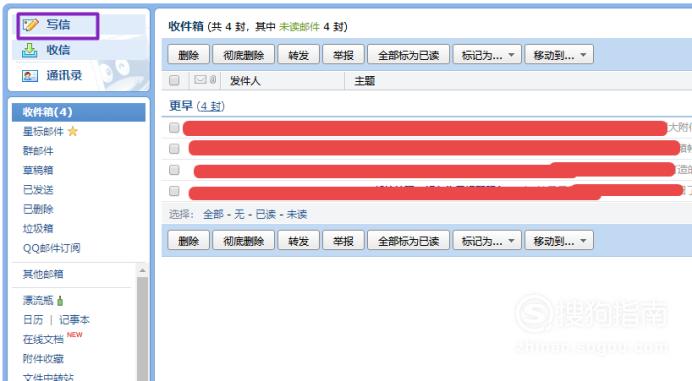Open QQ邮件订阅 subscriptions
The image size is (692, 381).
point(52,248)
